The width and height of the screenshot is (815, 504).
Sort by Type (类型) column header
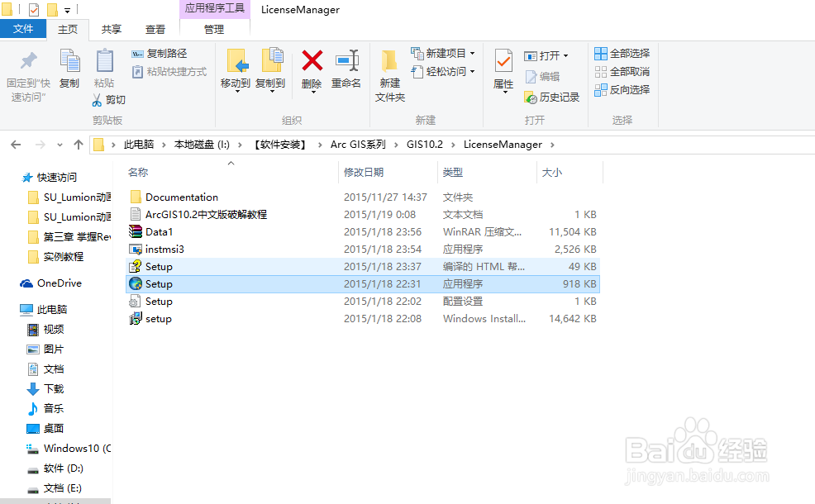tap(453, 173)
